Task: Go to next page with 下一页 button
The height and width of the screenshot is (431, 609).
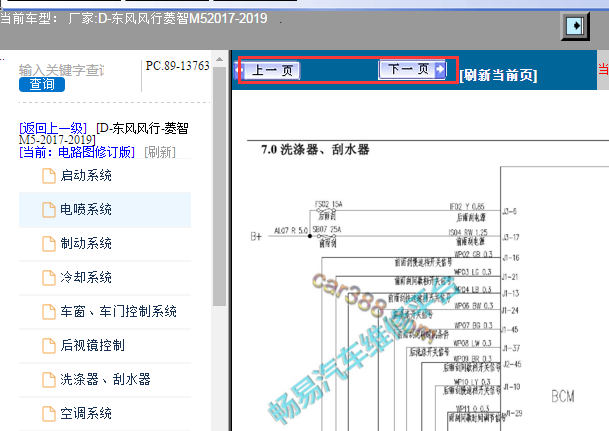Action: [412, 70]
